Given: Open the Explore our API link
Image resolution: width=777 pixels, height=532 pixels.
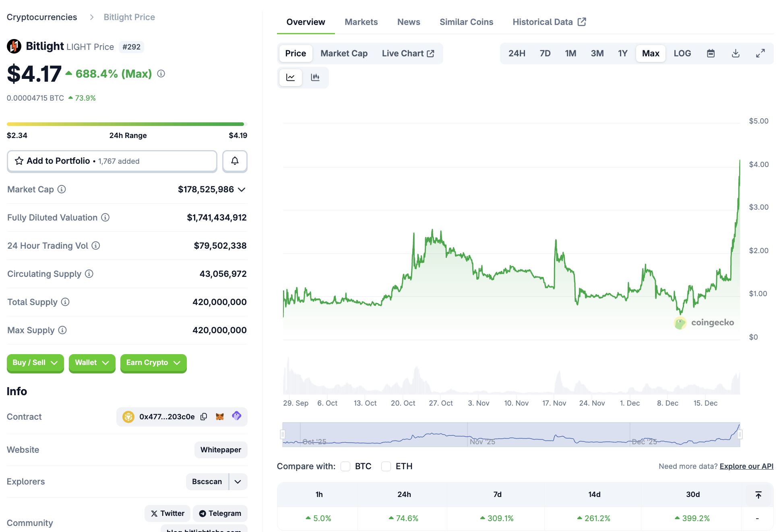Looking at the screenshot, I should (746, 466).
